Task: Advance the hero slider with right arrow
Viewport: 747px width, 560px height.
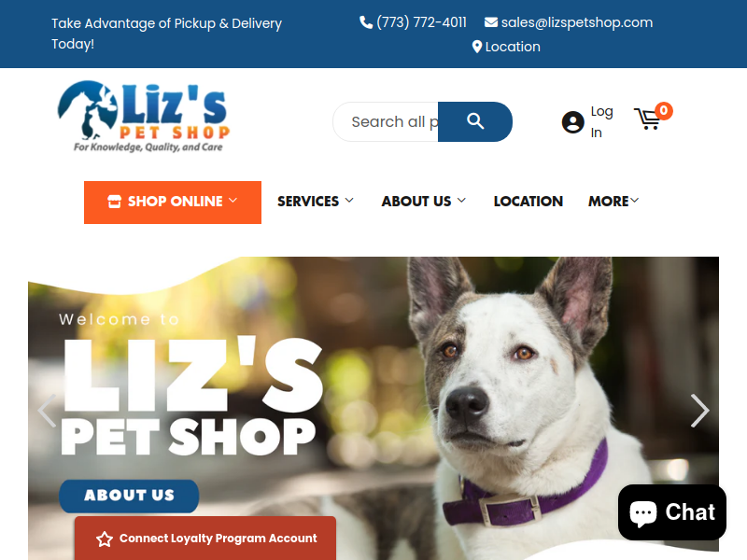Action: point(699,410)
